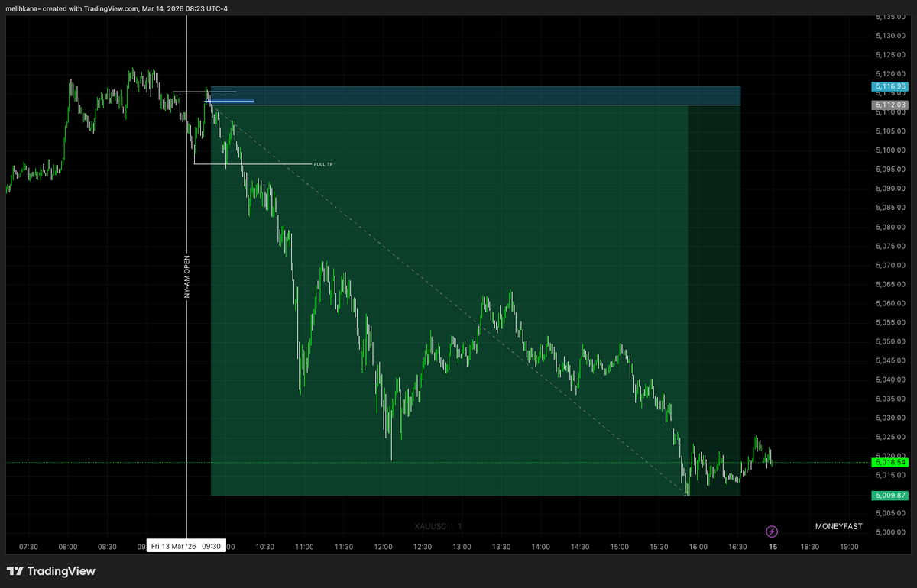Click the Fri 13 Mar '26 09:30 date label
This screenshot has width=917, height=588.
186,546
